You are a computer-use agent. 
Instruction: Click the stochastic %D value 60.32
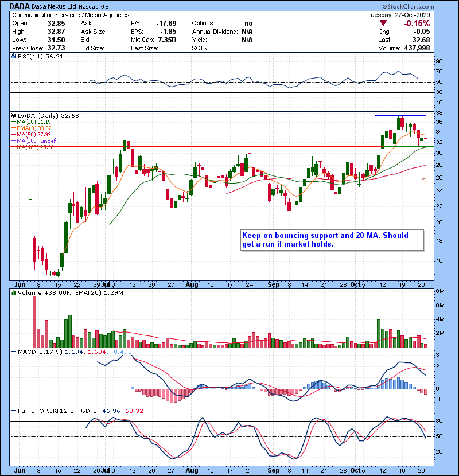pyautogui.click(x=134, y=411)
